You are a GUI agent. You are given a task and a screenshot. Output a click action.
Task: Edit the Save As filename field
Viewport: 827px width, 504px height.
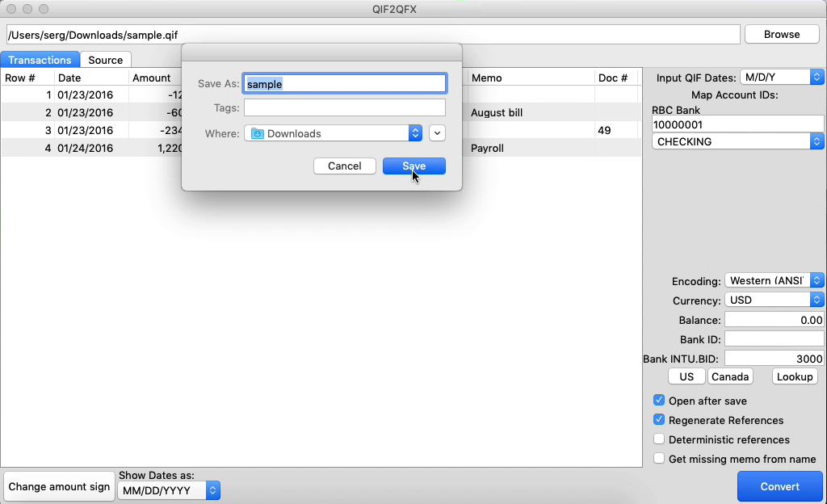[345, 84]
